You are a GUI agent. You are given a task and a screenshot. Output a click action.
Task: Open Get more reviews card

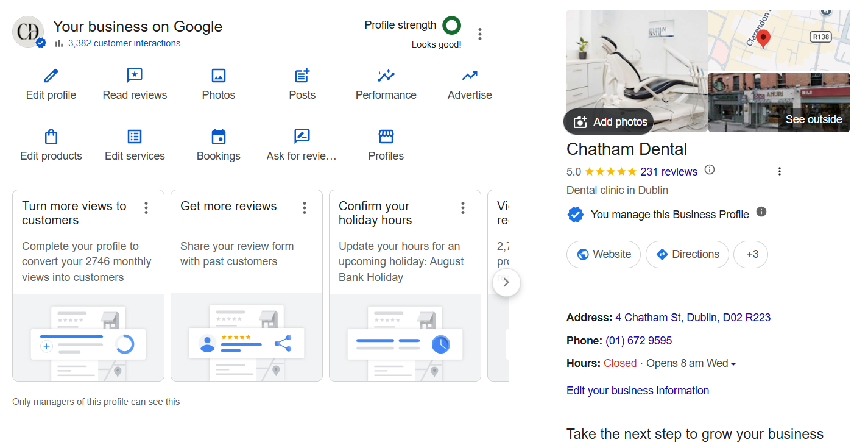[247, 285]
